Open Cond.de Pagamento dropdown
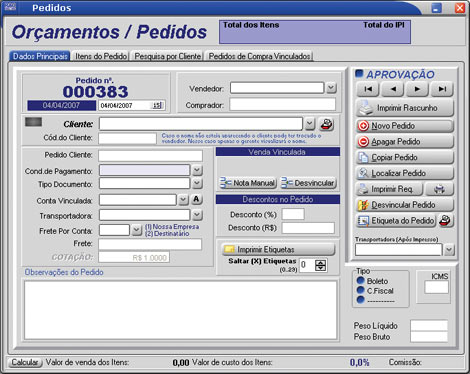 click(x=197, y=170)
